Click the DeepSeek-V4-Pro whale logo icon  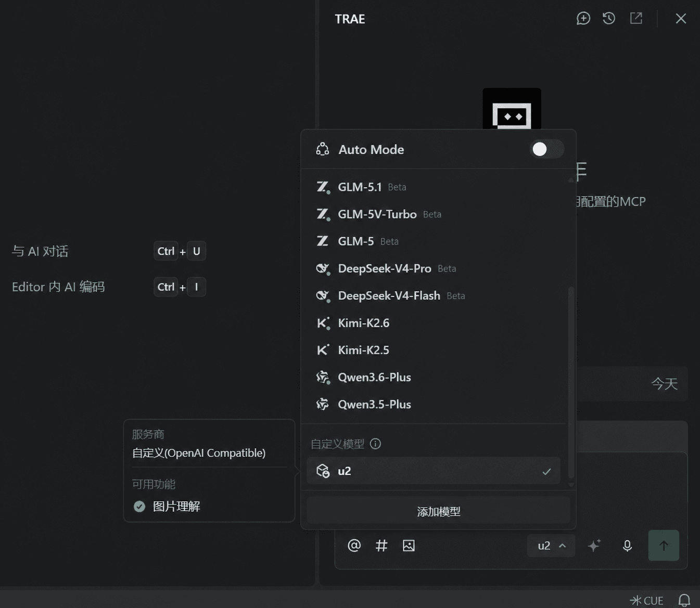[x=323, y=268]
